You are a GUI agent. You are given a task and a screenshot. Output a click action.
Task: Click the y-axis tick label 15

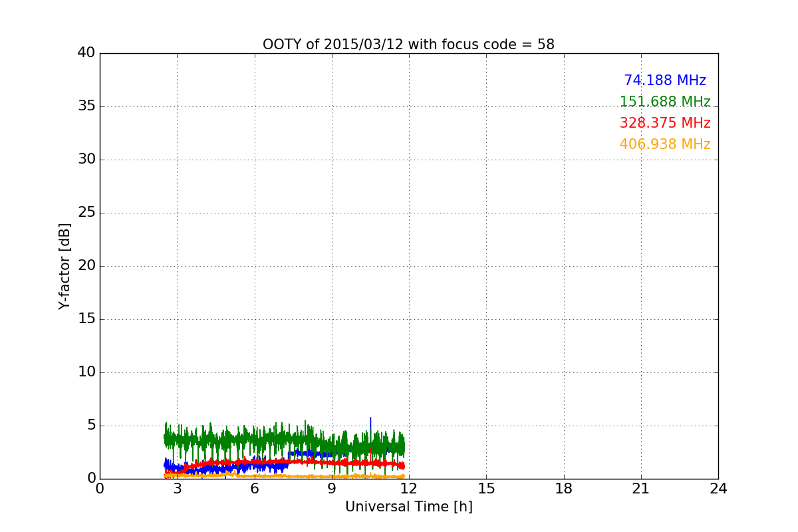86,319
